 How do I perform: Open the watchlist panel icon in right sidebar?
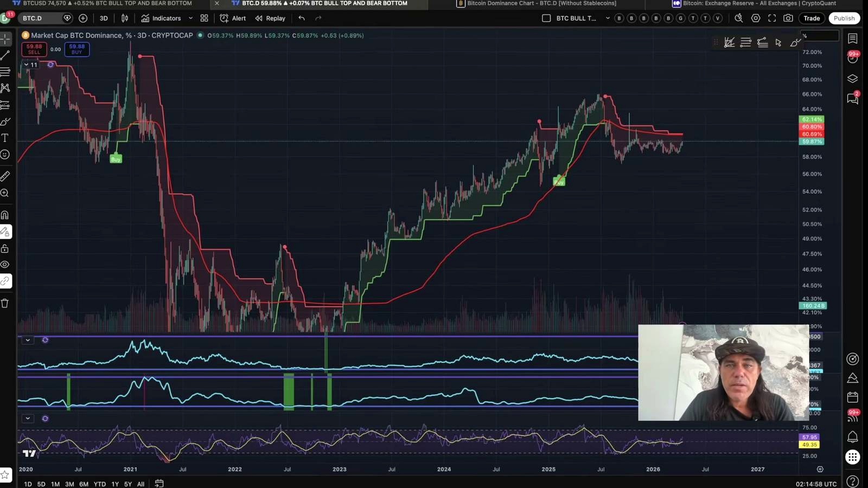pos(853,39)
